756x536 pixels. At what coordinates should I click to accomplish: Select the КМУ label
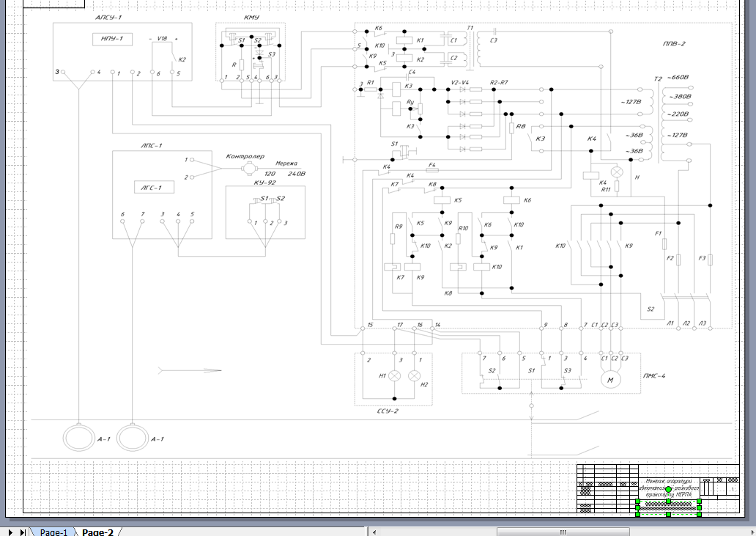coord(252,18)
